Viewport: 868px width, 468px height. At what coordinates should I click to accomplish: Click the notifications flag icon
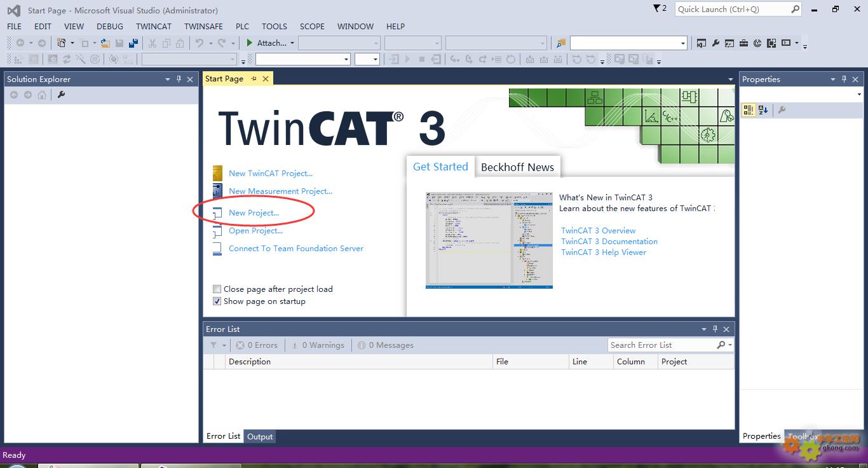pos(657,8)
